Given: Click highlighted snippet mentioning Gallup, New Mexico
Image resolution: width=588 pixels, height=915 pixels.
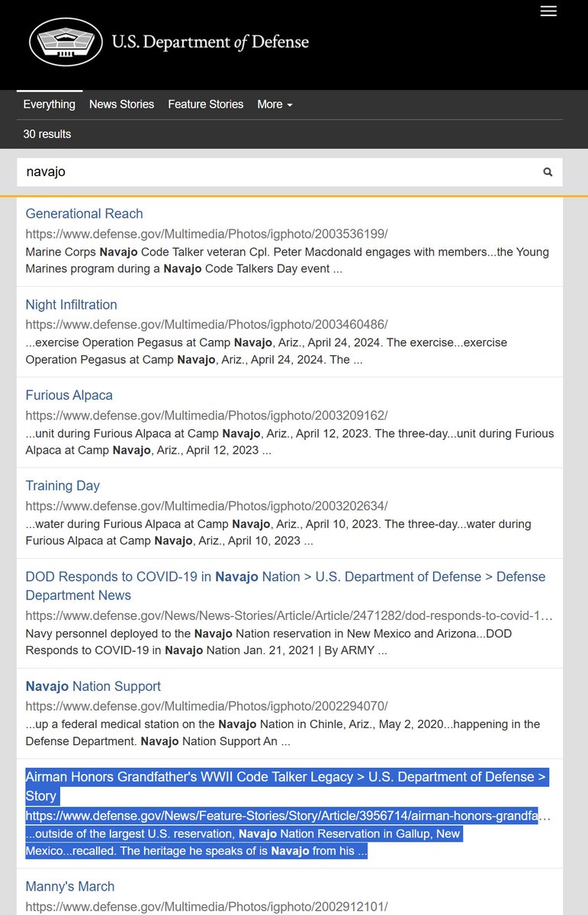Looking at the screenshot, I should [244, 842].
